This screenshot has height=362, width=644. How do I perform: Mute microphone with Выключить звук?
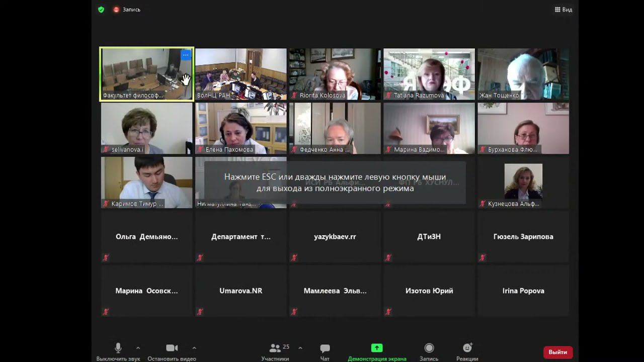[x=118, y=352]
